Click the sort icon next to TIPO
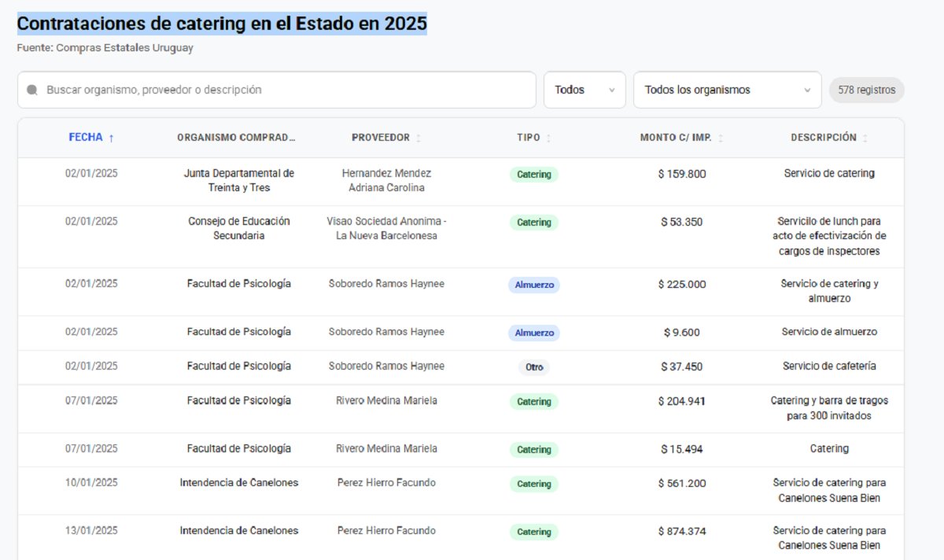The width and height of the screenshot is (944, 560). (x=549, y=137)
